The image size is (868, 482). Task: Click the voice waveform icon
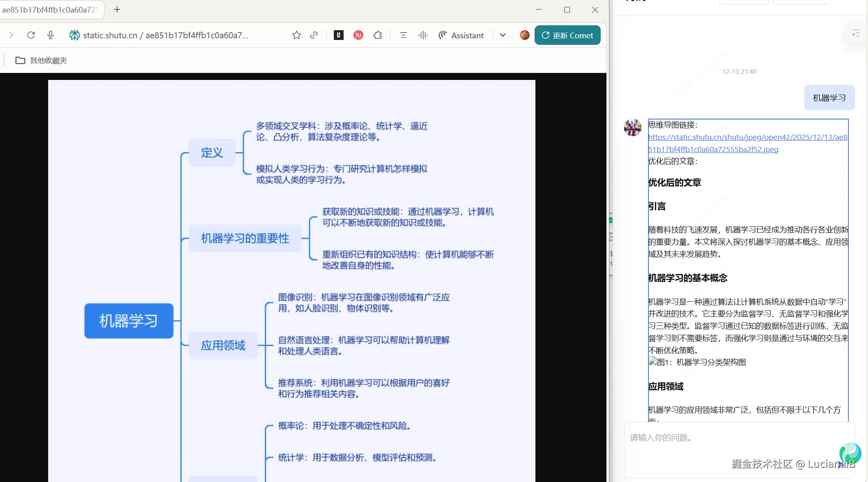click(423, 35)
